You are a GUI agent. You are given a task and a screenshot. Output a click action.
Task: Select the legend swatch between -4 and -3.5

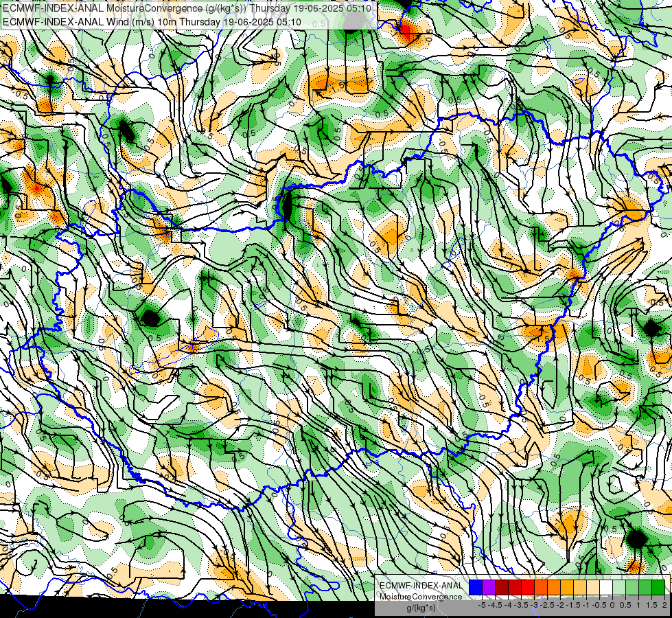[515, 588]
